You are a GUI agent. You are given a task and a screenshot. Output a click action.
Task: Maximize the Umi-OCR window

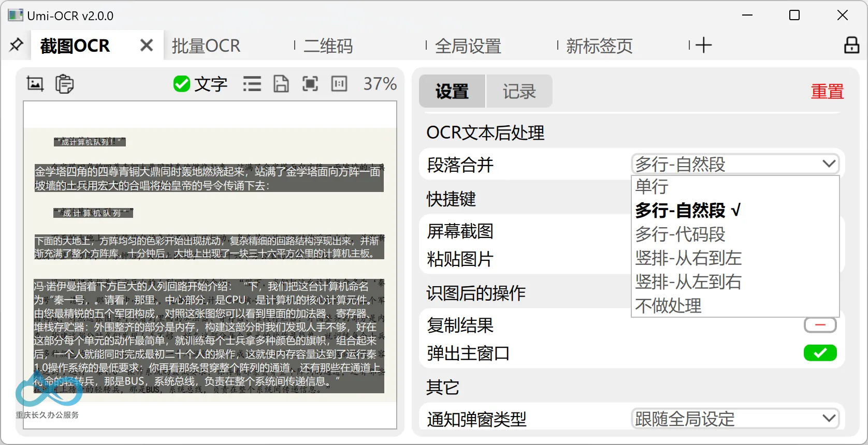[x=794, y=15]
